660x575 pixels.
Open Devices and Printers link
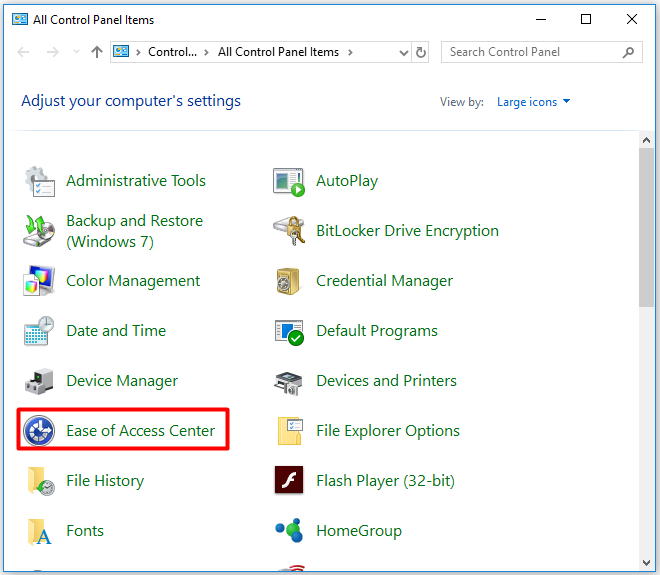(x=386, y=381)
